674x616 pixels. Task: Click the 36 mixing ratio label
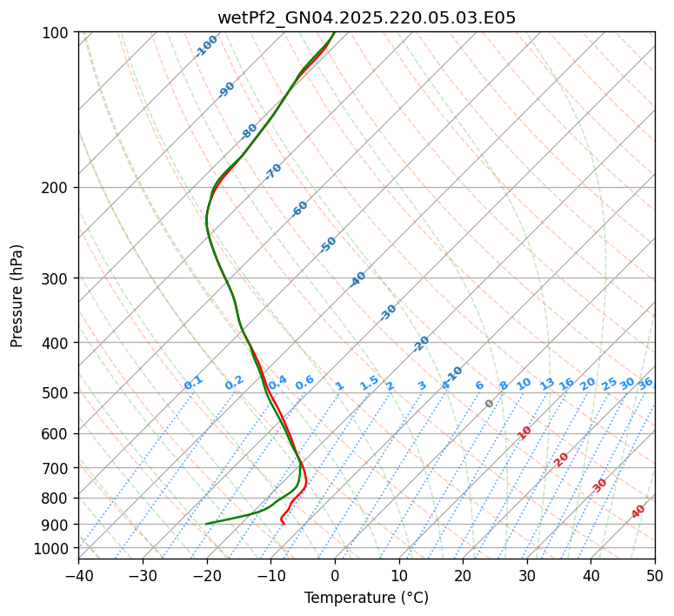click(x=645, y=384)
